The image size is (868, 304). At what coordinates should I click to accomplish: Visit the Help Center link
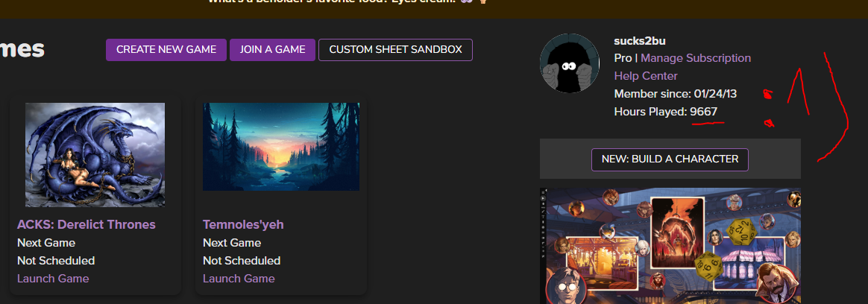[646, 76]
